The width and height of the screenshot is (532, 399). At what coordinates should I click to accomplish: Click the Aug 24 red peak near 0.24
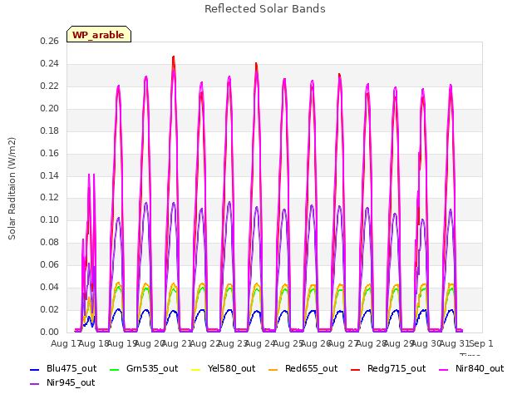(x=256, y=65)
